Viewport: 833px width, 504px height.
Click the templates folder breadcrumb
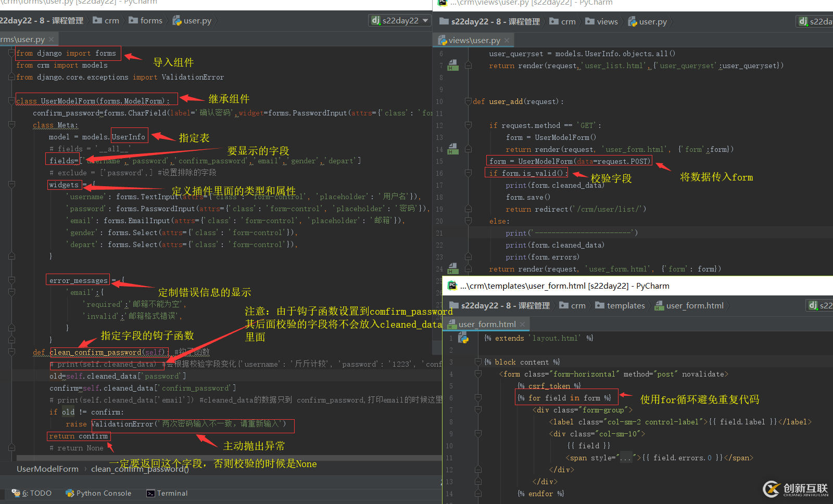620,305
